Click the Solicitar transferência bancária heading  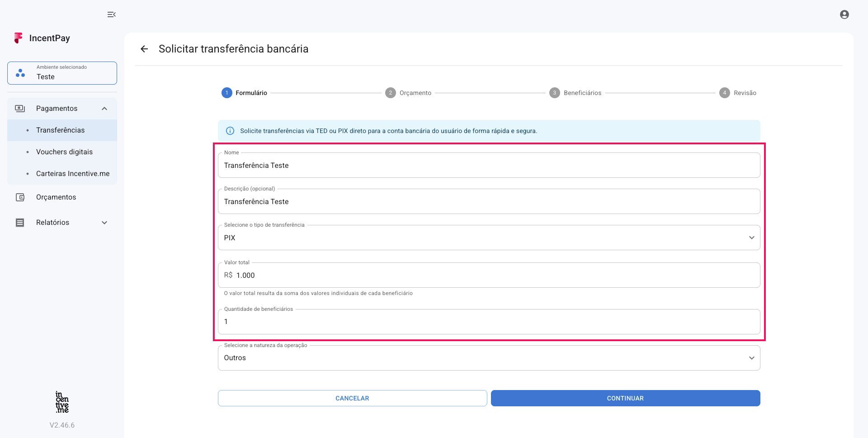(x=233, y=49)
